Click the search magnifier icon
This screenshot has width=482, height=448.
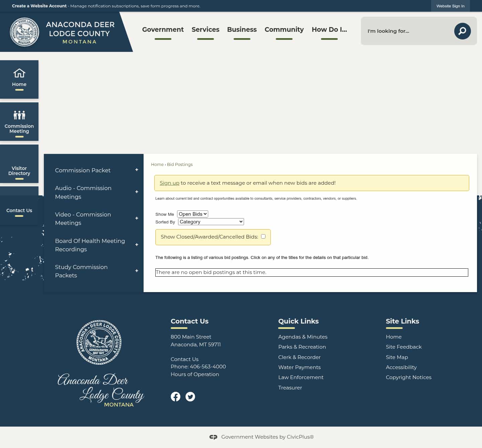[462, 31]
